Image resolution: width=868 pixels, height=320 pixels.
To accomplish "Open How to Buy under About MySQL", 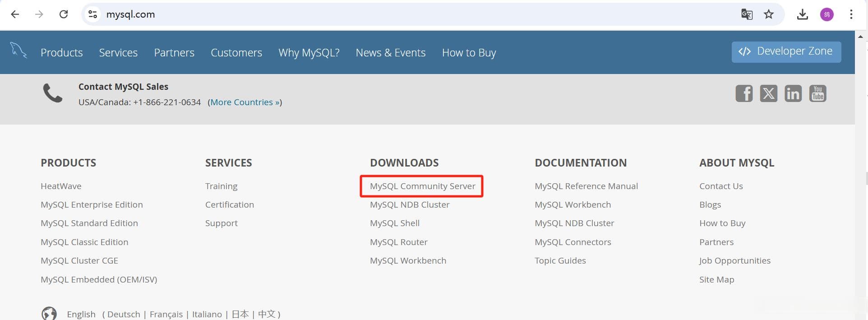I will coord(722,223).
